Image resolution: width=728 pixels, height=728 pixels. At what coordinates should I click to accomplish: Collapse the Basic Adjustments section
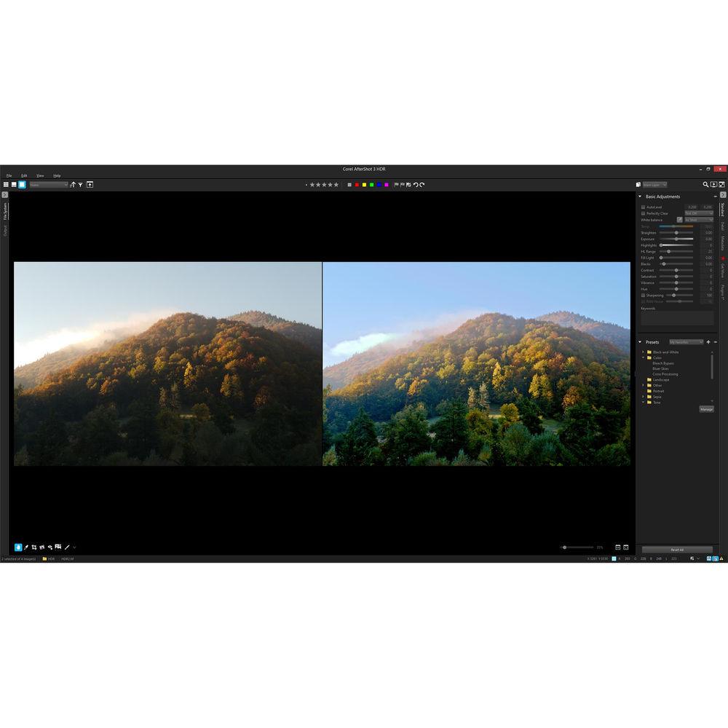point(640,197)
